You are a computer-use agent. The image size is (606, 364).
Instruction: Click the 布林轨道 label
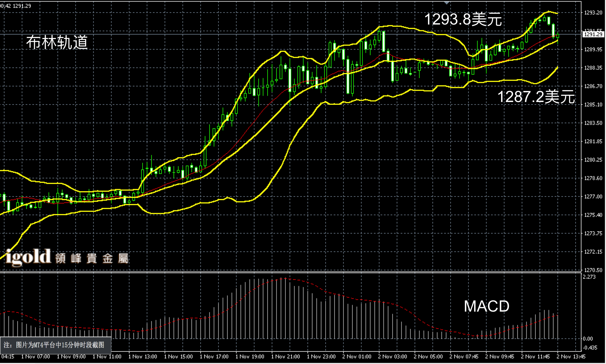point(57,42)
